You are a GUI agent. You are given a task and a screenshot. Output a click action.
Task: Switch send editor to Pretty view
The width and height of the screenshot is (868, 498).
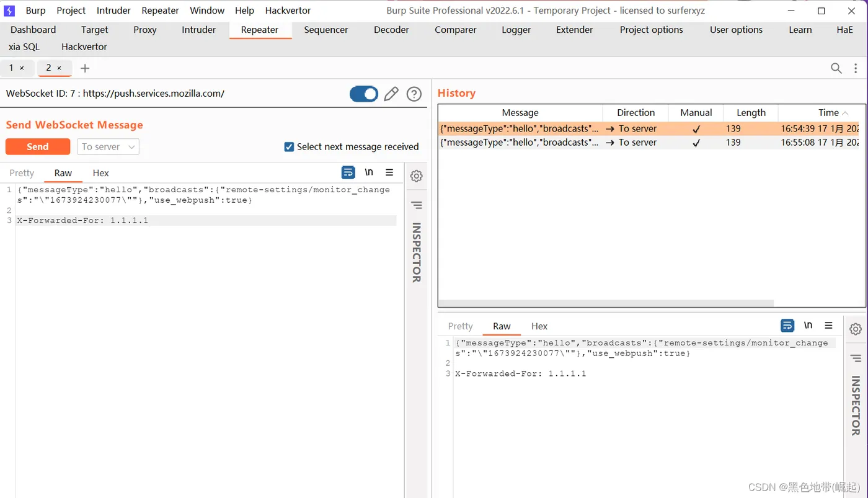tap(22, 173)
